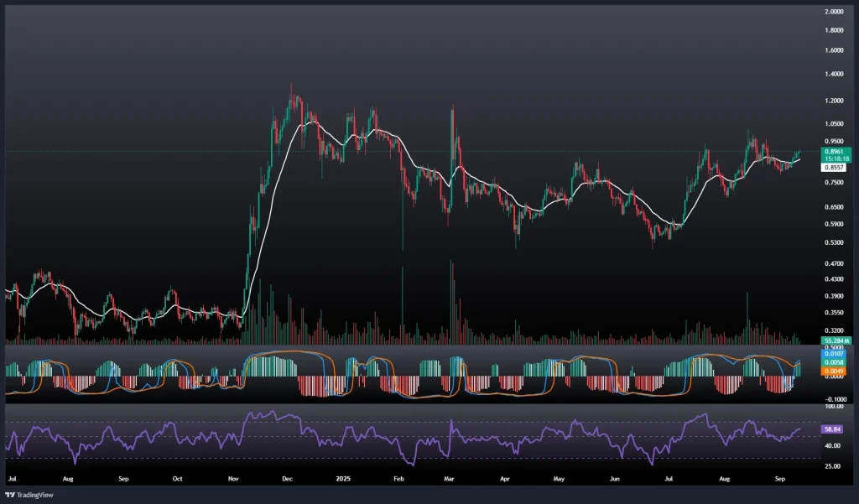Click the Jul label on time axis

coord(12,479)
